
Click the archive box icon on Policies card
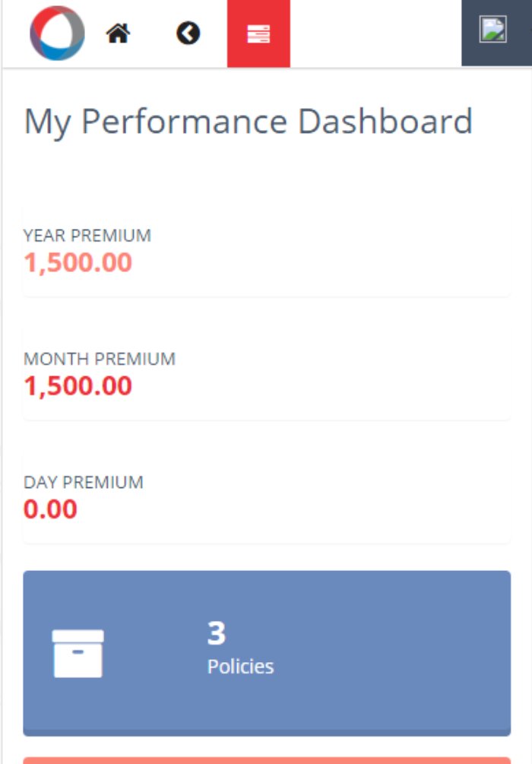pyautogui.click(x=78, y=653)
